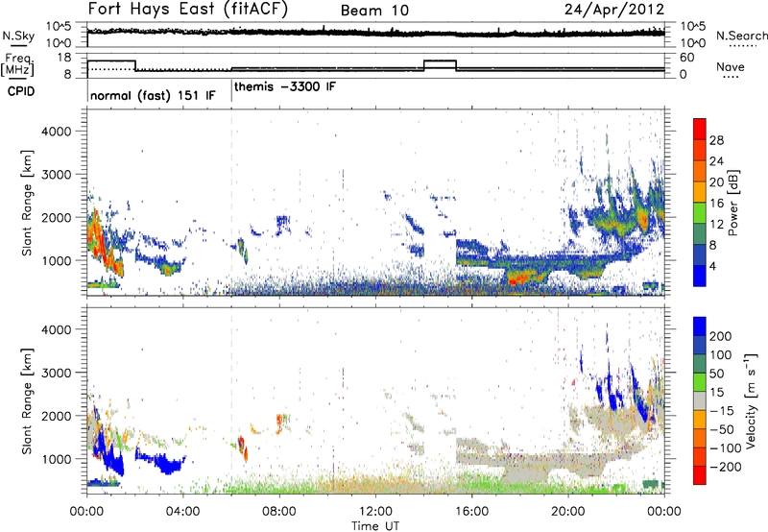Click the gray segment of velocity color bar
Image resolution: width=768 pixels, height=532 pixels.
(700, 400)
